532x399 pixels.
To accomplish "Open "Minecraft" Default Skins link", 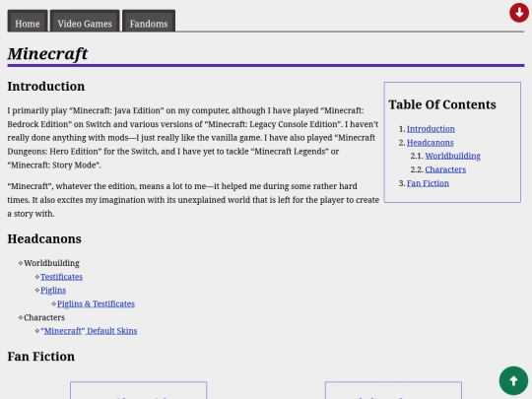I will click(89, 331).
